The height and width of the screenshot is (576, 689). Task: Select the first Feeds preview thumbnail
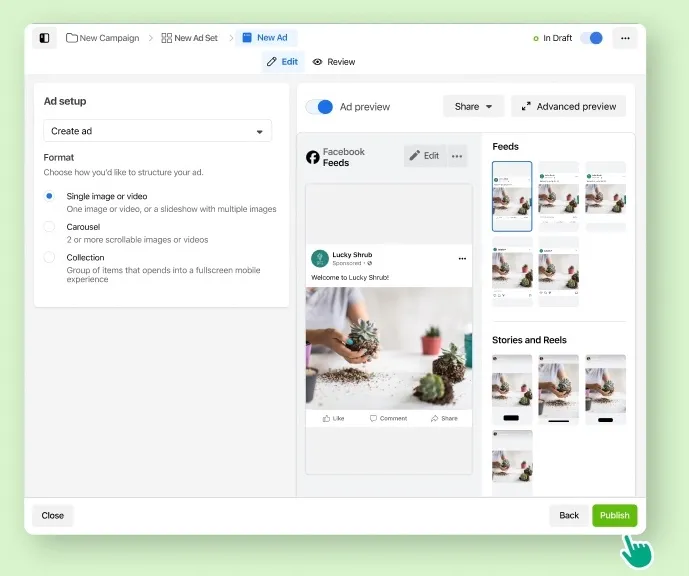512,196
